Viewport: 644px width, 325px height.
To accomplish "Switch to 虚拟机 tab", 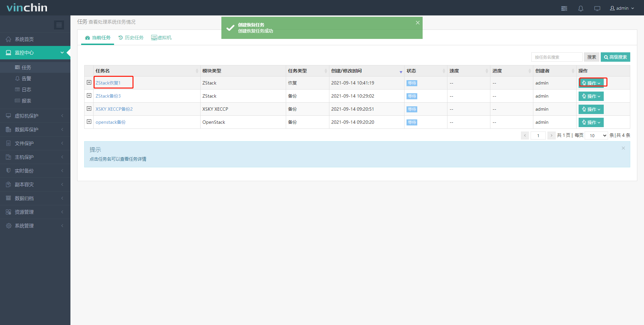I will tap(161, 38).
